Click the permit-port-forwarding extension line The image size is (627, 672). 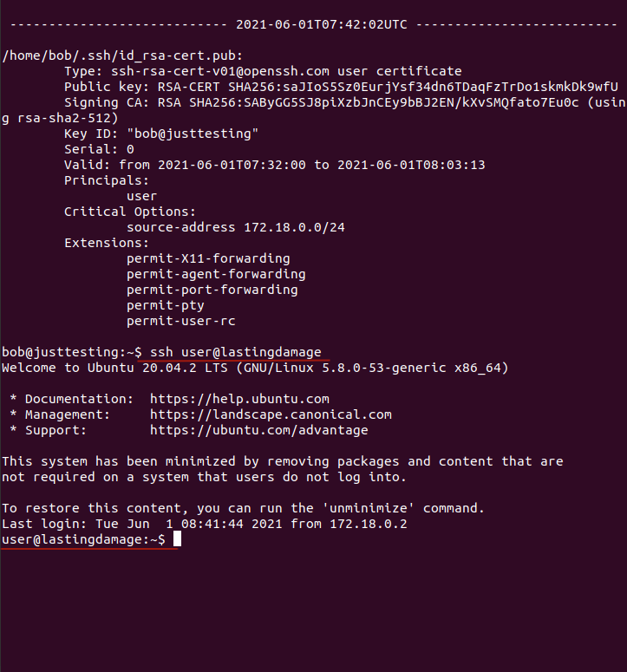tap(212, 290)
